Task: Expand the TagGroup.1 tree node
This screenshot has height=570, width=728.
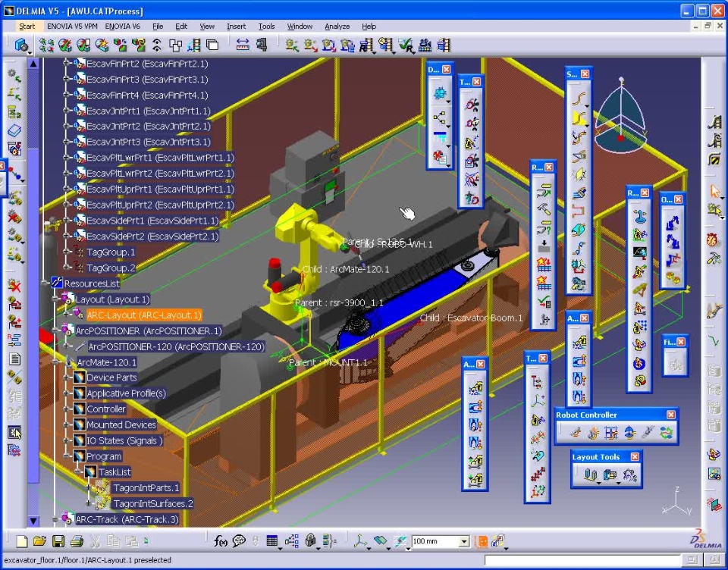Action: (x=67, y=252)
